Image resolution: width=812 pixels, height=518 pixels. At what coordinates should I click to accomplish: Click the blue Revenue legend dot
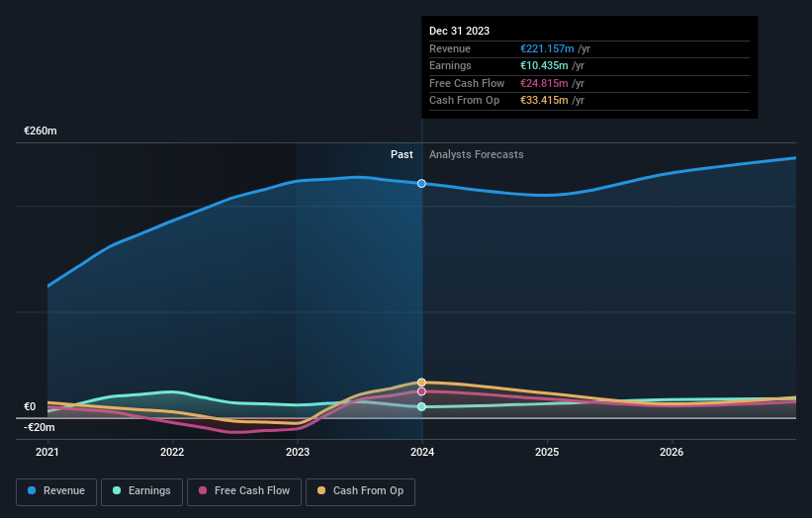[x=32, y=490]
